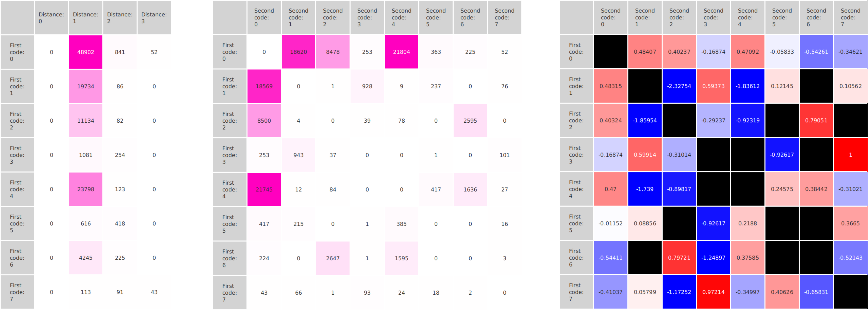This screenshot has width=868, height=310.
Task: Click the cell showing 19734
Action: [x=86, y=86]
